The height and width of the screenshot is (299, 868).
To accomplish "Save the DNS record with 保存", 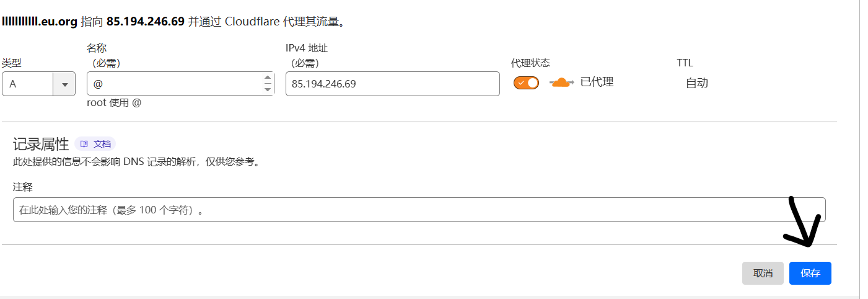I will click(x=810, y=273).
